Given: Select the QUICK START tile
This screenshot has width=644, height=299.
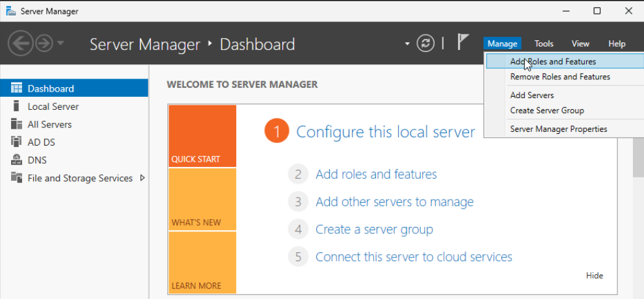Looking at the screenshot, I should tap(202, 136).
